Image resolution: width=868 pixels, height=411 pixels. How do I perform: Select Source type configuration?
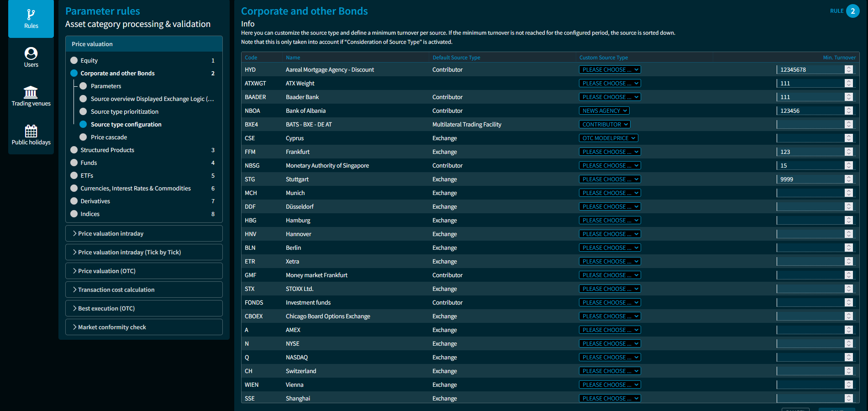click(126, 124)
